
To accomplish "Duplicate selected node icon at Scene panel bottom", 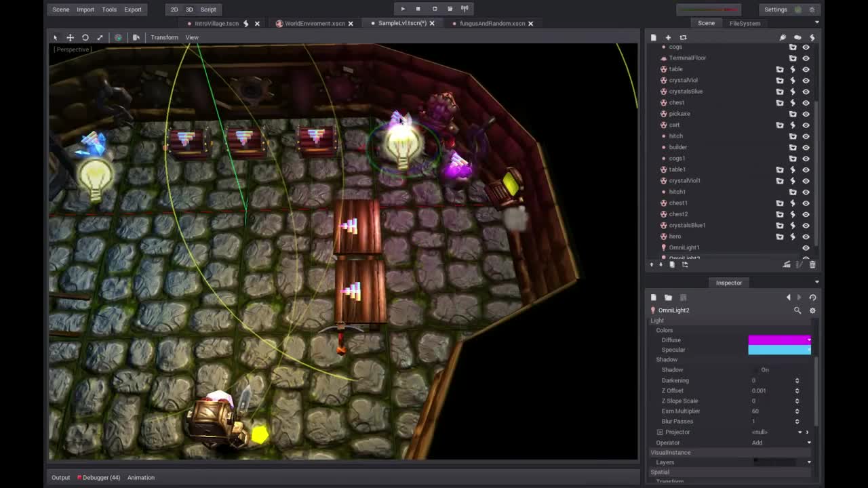I will click(672, 264).
